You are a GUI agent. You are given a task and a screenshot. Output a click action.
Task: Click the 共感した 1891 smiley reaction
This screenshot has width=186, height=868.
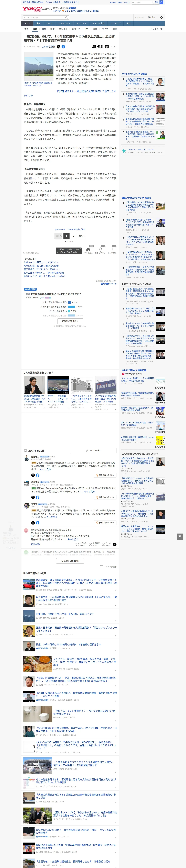[x=77, y=544]
